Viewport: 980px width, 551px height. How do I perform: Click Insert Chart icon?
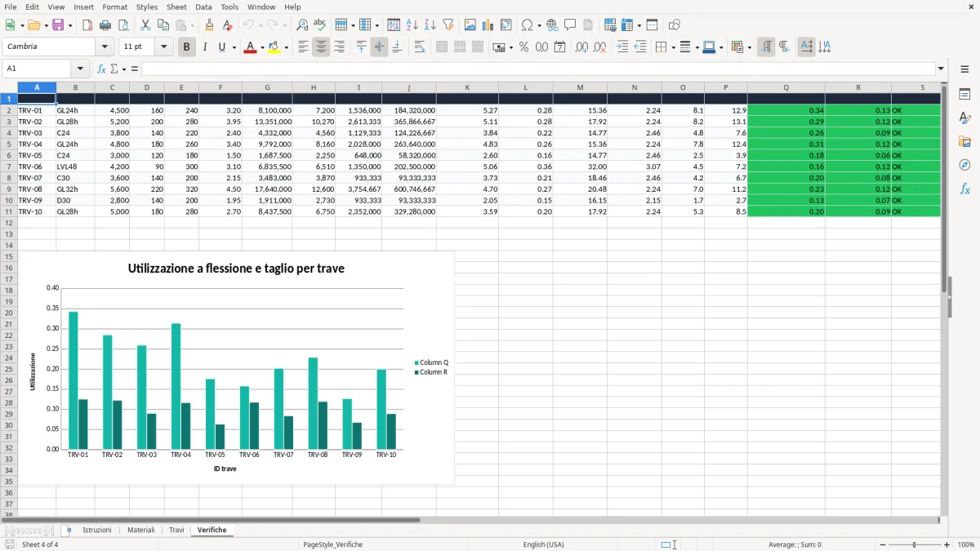[488, 25]
